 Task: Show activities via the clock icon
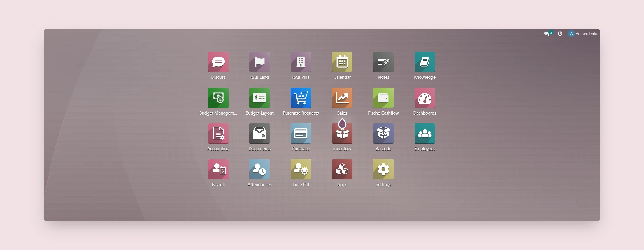560,34
